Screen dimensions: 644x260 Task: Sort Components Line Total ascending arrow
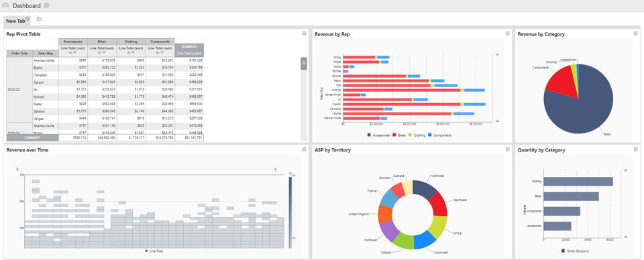coord(158,52)
